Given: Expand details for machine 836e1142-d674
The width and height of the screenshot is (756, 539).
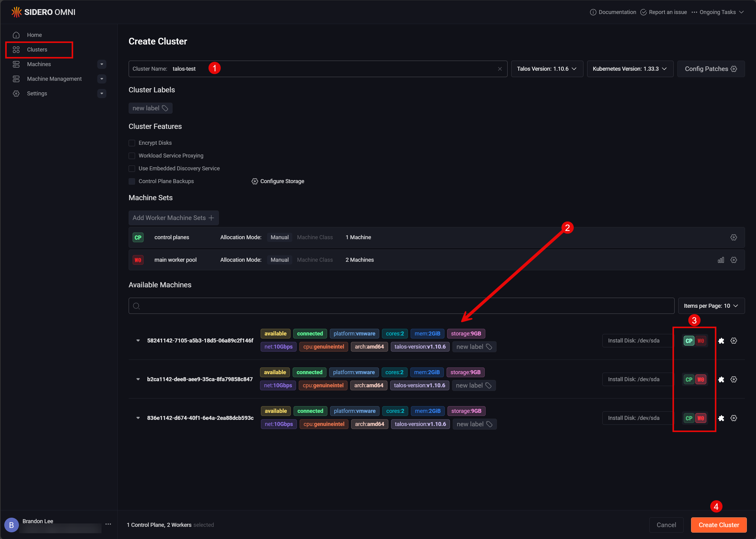Looking at the screenshot, I should pyautogui.click(x=138, y=418).
